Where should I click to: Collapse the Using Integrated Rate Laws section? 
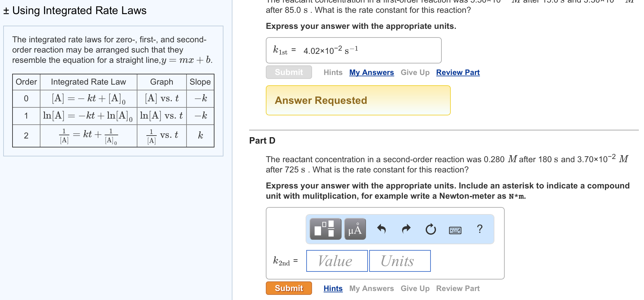pos(6,10)
